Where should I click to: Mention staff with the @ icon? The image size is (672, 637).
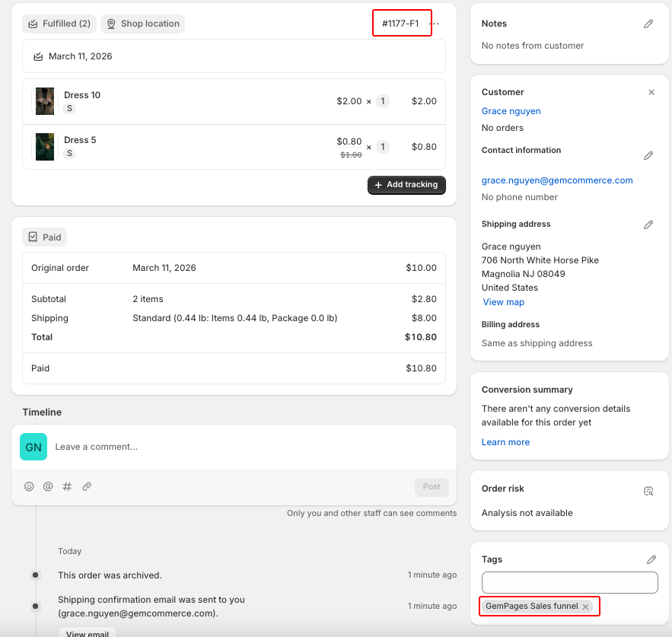tap(48, 486)
